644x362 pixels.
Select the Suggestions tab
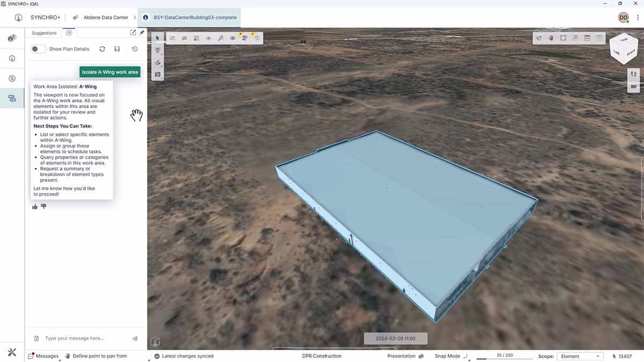43,33
